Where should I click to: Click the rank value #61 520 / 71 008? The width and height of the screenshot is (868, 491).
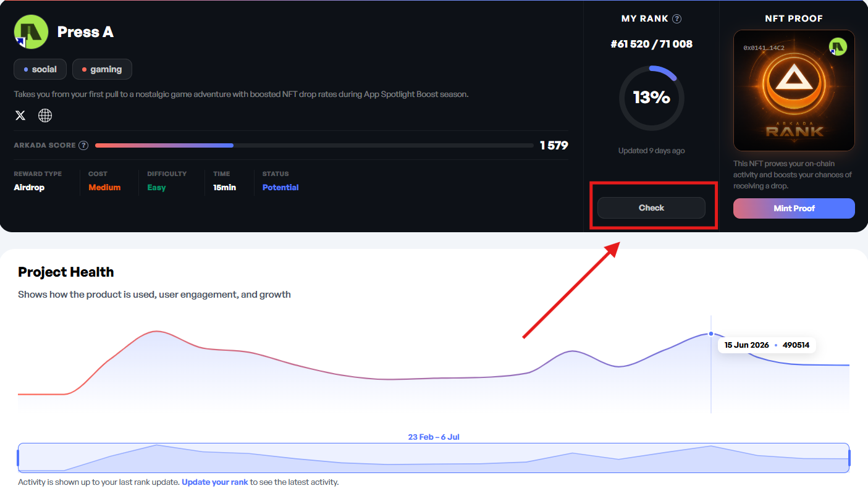click(652, 44)
